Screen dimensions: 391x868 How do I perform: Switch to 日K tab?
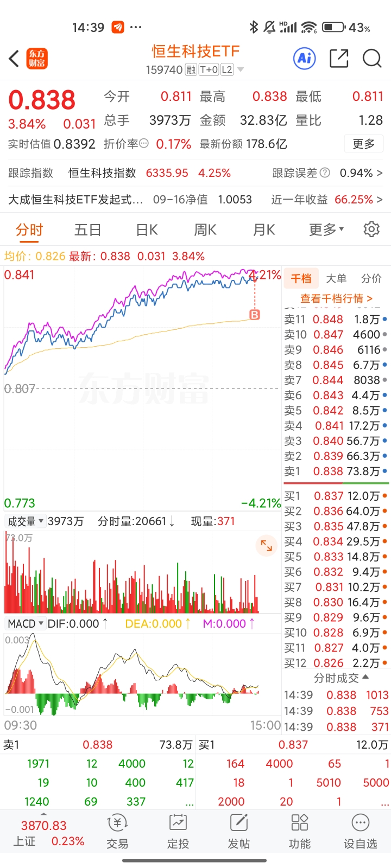(x=147, y=230)
